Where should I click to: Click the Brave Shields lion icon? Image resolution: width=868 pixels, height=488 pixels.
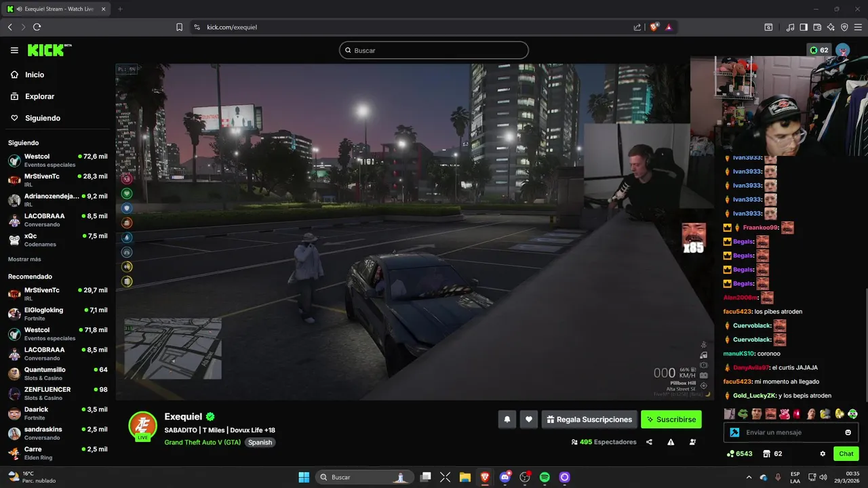(x=654, y=27)
